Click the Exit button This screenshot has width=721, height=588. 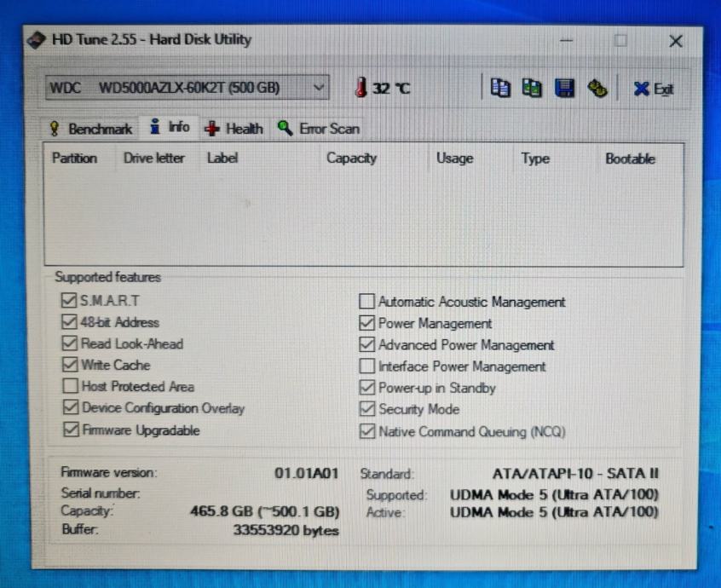tap(654, 89)
